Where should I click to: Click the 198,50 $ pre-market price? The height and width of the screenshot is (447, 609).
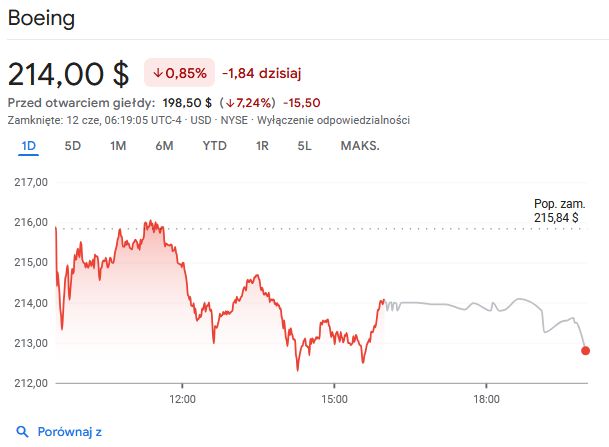coord(187,102)
